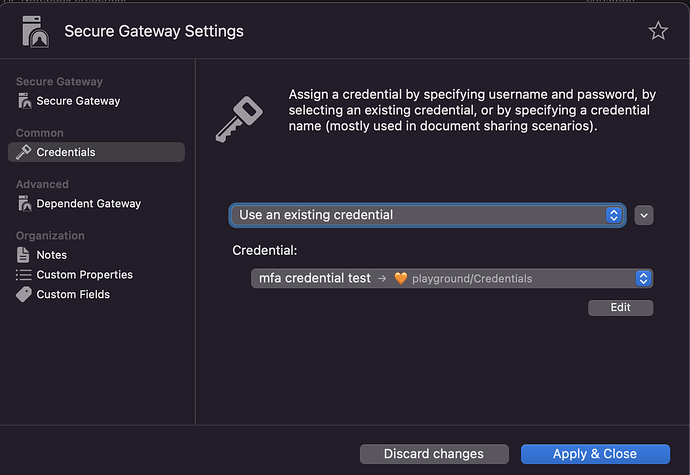Image resolution: width=690 pixels, height=475 pixels.
Task: Click Apply & Close to save settings
Action: click(595, 454)
